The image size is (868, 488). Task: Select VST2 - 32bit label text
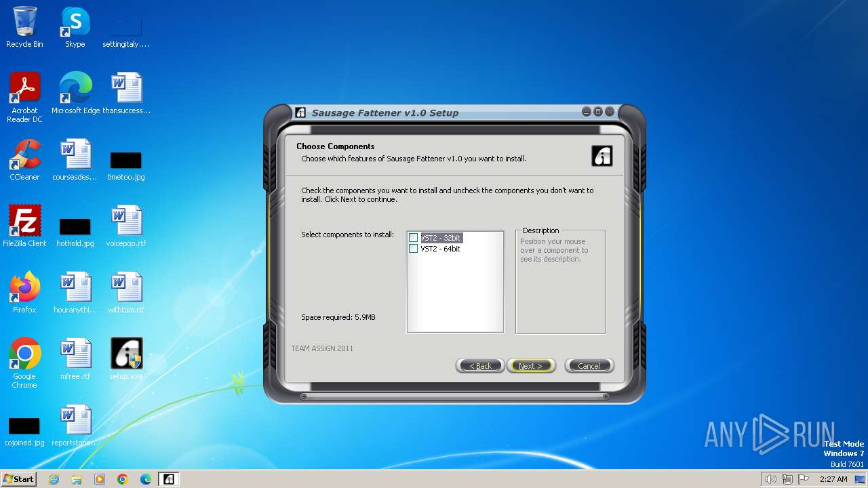tap(441, 238)
